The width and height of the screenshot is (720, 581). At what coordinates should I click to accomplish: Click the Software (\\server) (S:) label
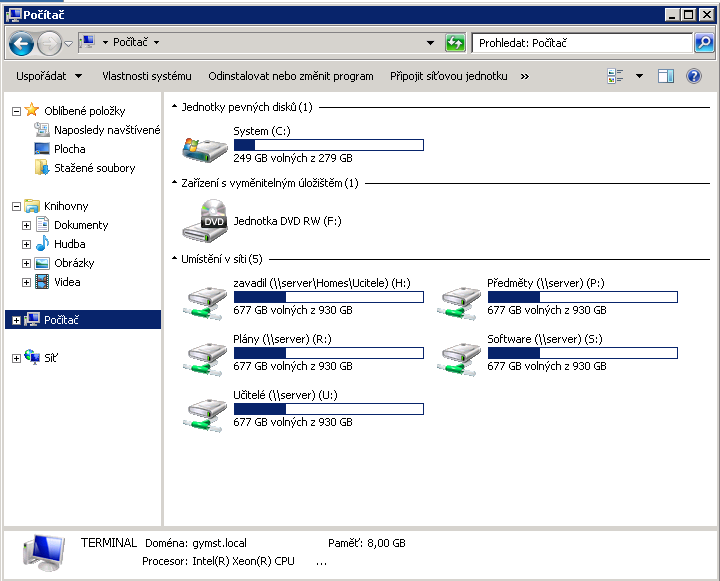[x=545, y=339]
